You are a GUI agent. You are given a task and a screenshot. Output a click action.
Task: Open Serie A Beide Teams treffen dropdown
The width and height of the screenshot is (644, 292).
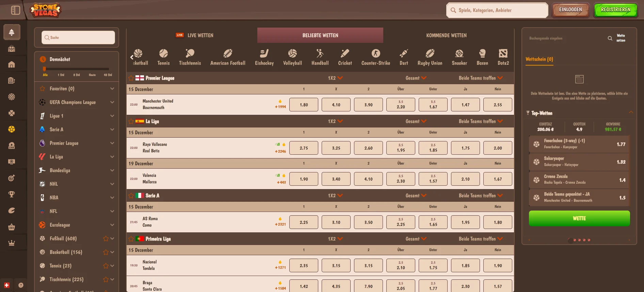pos(481,196)
